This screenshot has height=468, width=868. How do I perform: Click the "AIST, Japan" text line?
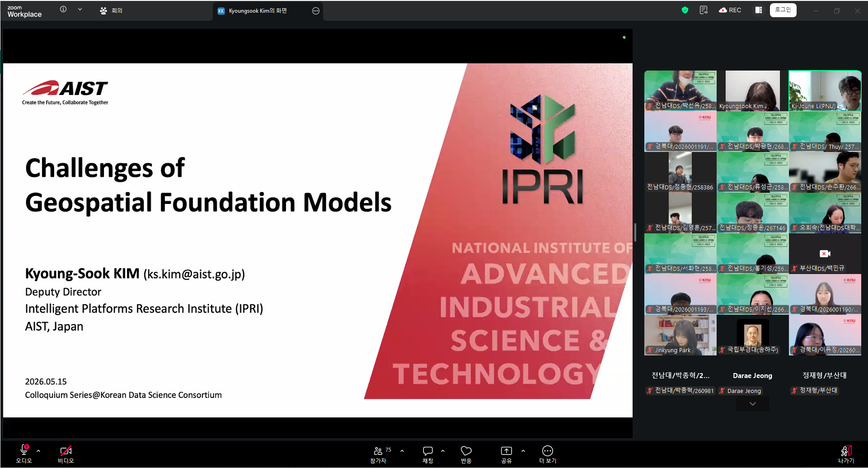coord(54,326)
